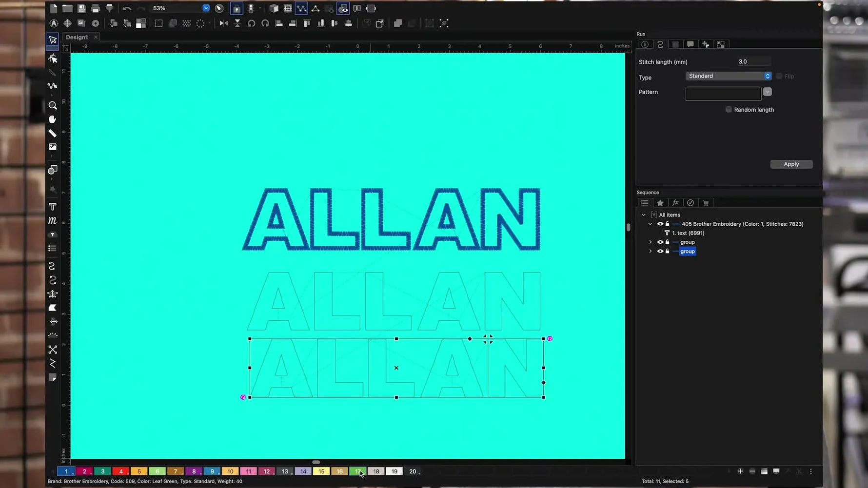This screenshot has width=868, height=488.
Task: Open the info tab in Run panel
Action: pyautogui.click(x=645, y=44)
